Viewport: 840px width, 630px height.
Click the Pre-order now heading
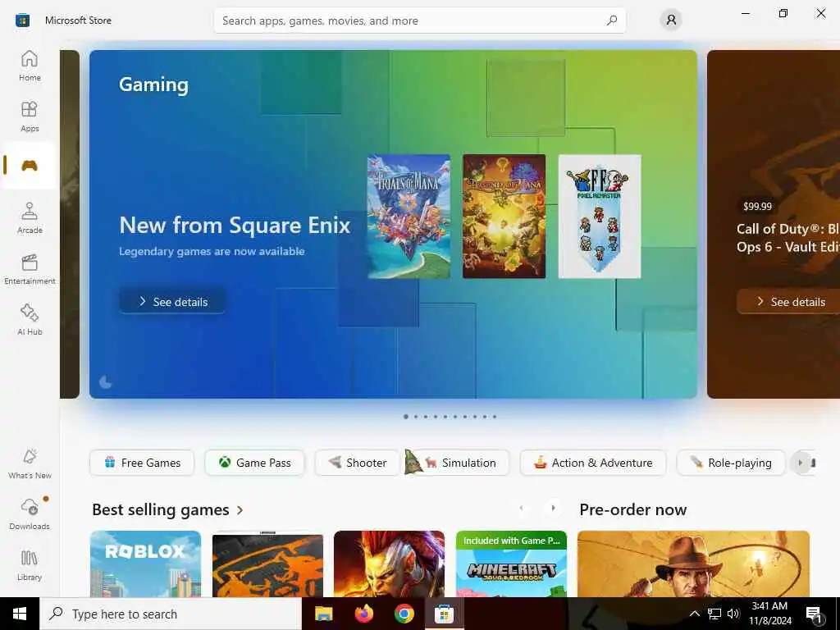[632, 509]
